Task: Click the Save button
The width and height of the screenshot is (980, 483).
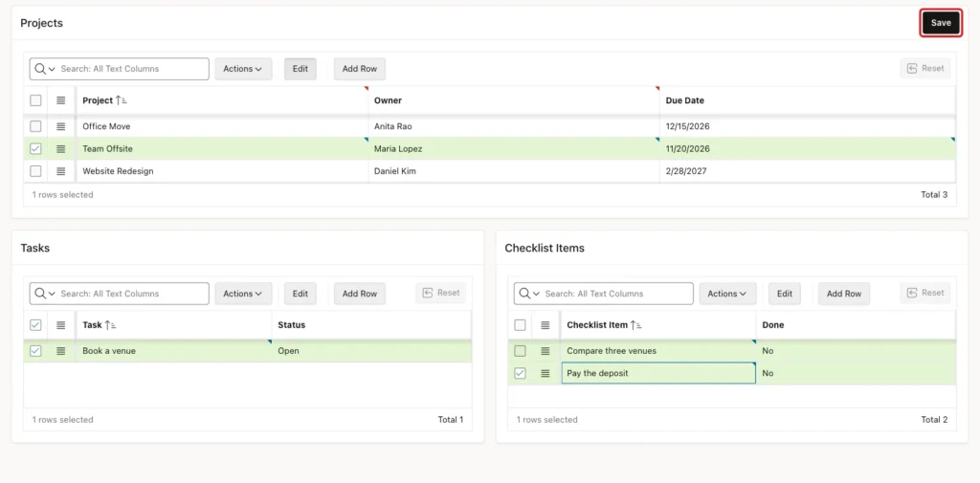Action: 941,23
